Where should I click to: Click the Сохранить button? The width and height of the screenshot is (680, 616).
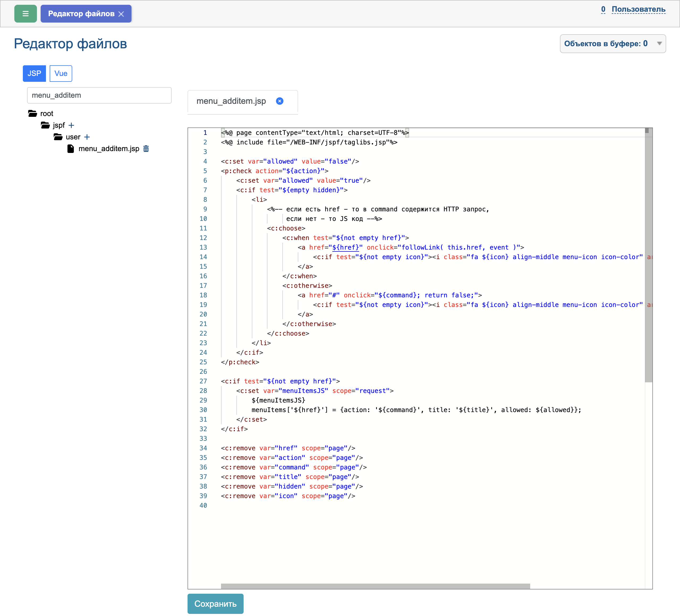coord(215,604)
